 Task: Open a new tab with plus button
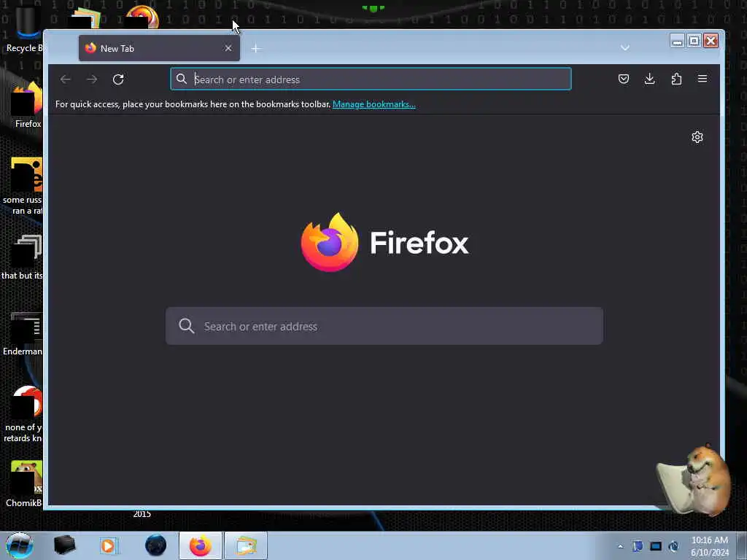pos(256,49)
